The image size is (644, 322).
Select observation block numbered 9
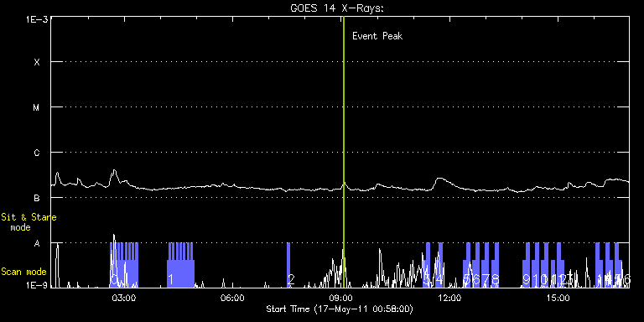tap(526, 265)
